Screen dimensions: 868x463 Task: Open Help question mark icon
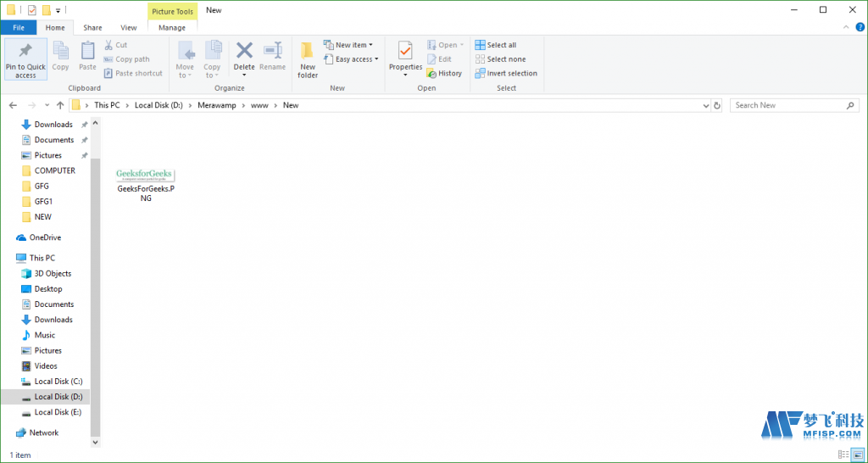coord(860,26)
